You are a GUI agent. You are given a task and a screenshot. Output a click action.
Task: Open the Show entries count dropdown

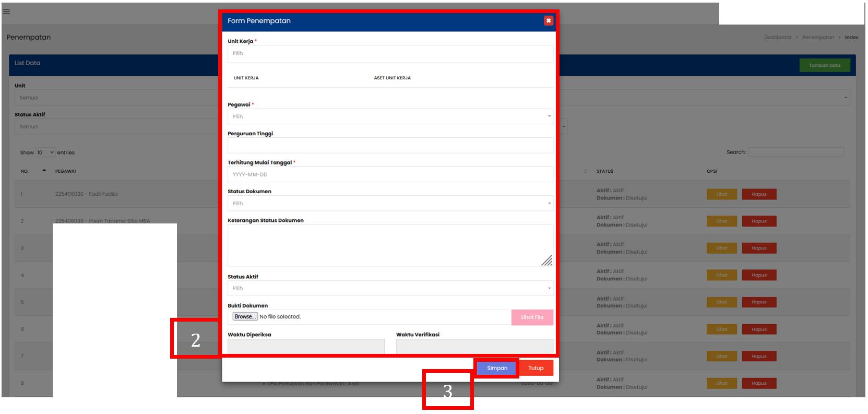click(45, 152)
